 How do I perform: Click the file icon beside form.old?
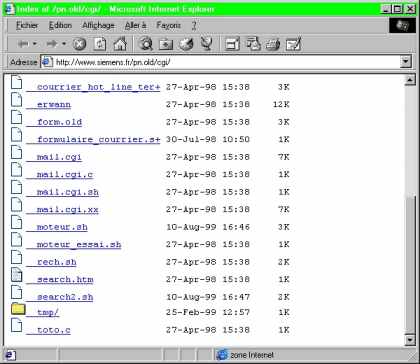17,117
